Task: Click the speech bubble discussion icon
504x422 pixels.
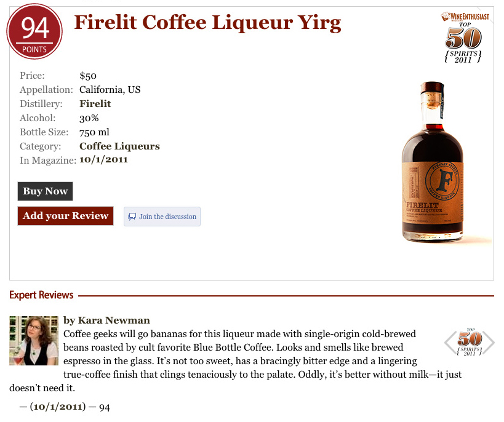Action: (132, 217)
